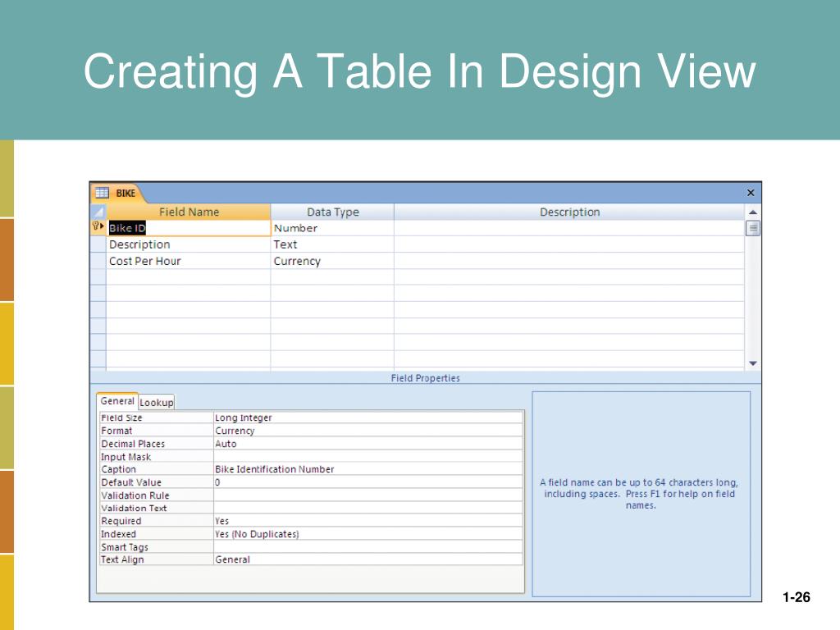Select the row selector for Description field
Image resolution: width=840 pixels, height=630 pixels.
98,244
